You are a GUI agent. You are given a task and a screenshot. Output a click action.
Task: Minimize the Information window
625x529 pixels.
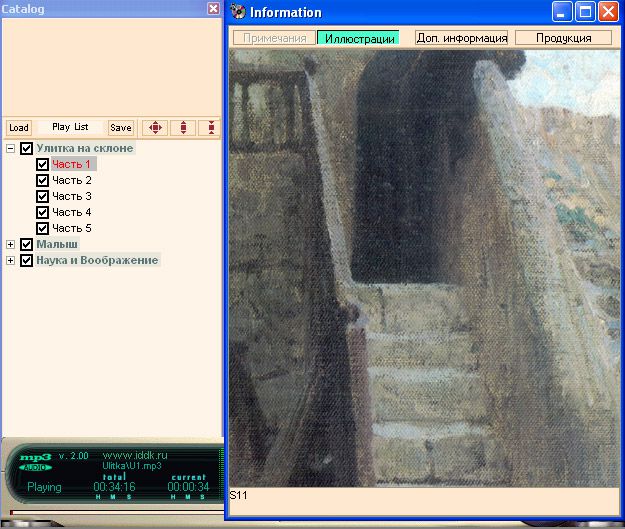coord(564,12)
